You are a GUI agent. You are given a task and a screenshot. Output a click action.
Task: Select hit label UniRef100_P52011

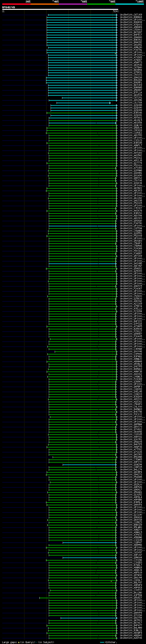click(x=131, y=158)
